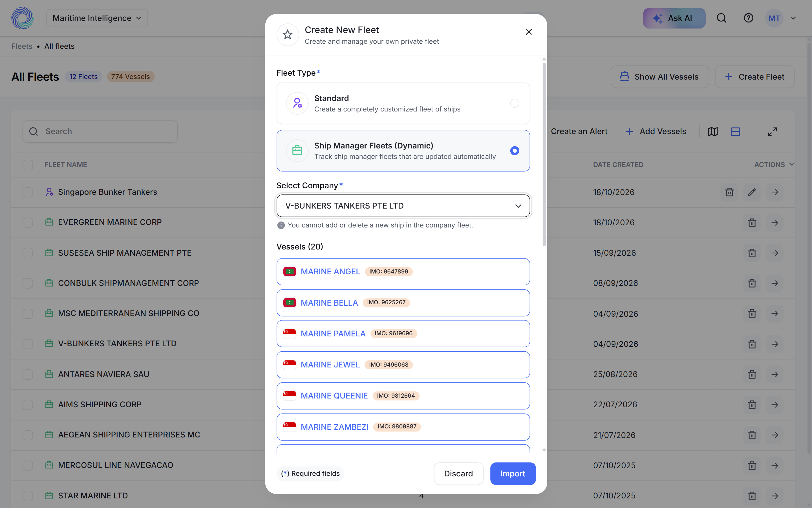Click the Fleets breadcrumb link
Viewport: 812px width, 508px height.
coord(22,46)
